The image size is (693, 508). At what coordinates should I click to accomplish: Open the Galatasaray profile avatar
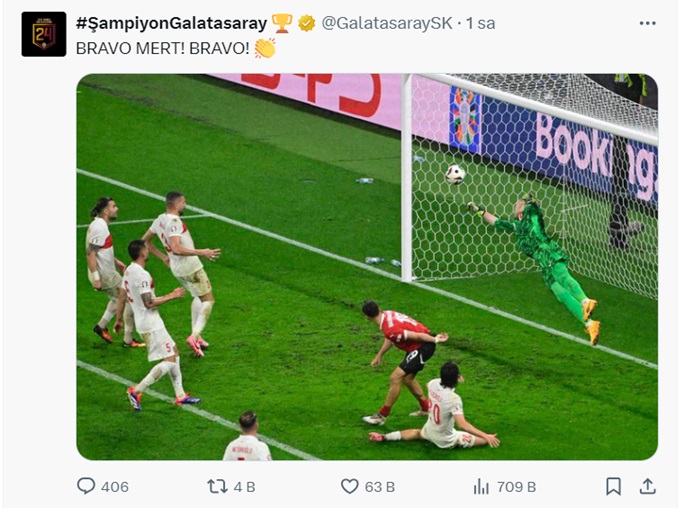[x=44, y=34]
